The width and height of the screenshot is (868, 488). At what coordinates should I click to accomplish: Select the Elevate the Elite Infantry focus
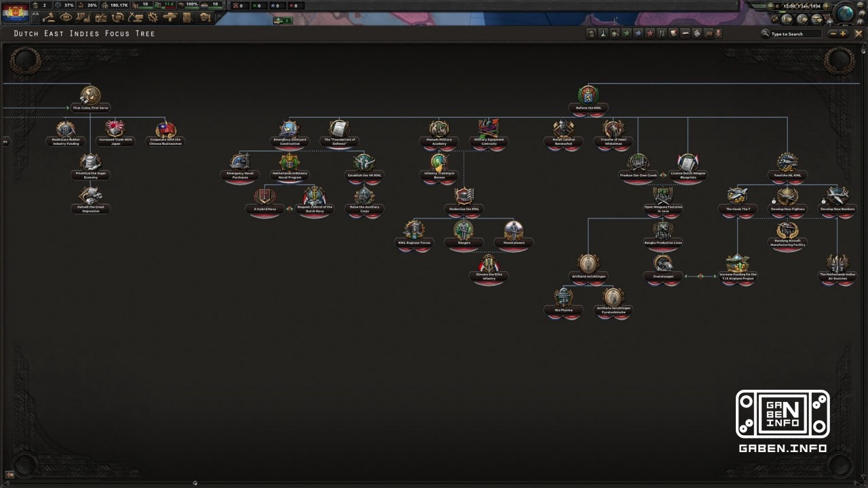(x=489, y=269)
